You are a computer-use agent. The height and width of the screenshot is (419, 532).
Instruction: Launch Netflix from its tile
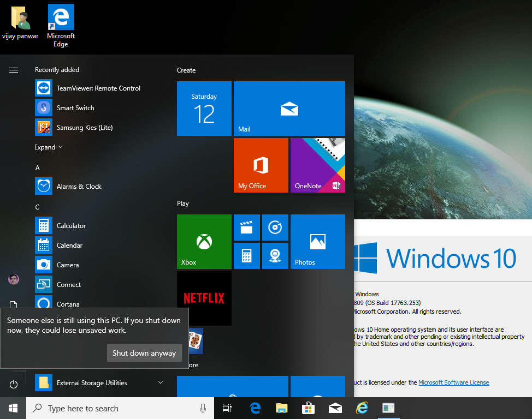(204, 298)
